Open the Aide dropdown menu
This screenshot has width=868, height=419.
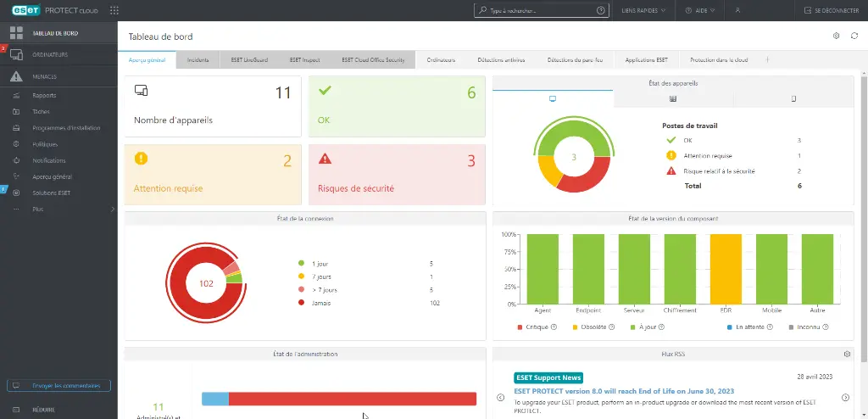coord(699,10)
